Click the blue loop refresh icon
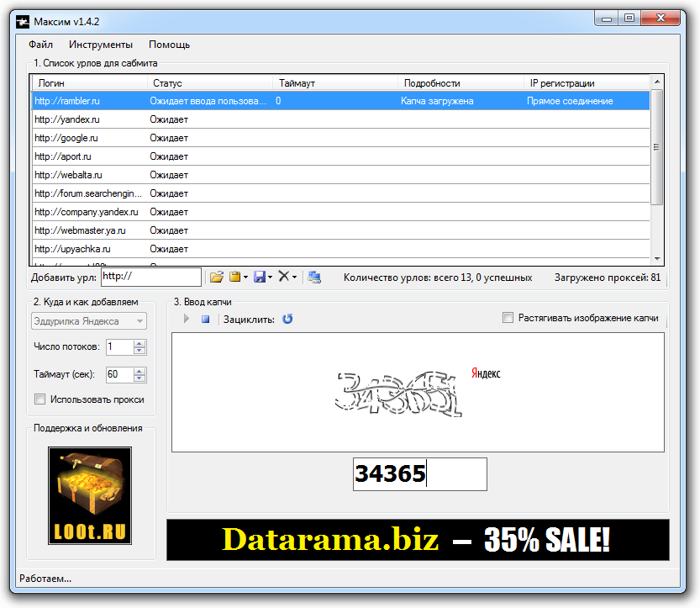Screen dimensions: 700x608 287,319
